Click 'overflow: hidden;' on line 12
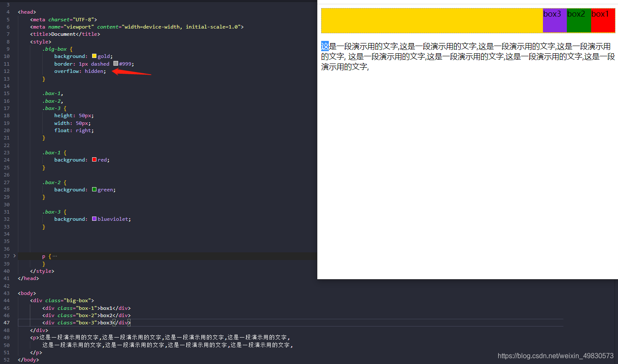618x364 pixels. coord(80,71)
